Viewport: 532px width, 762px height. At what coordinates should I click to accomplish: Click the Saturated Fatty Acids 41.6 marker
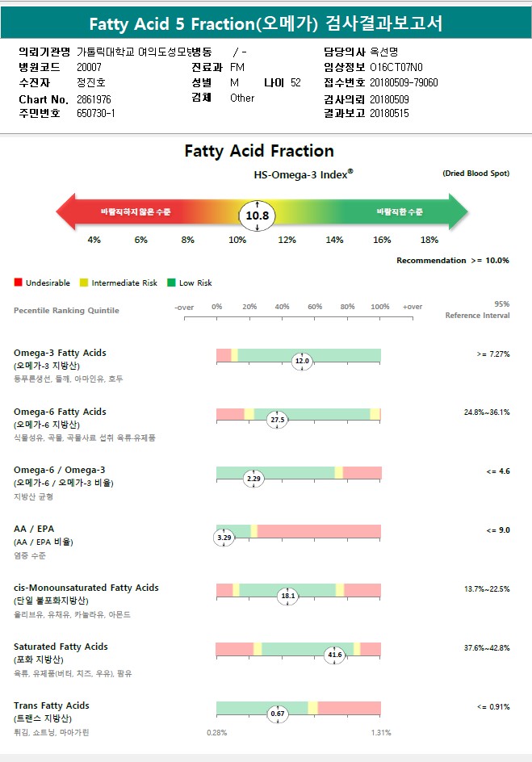(x=334, y=655)
